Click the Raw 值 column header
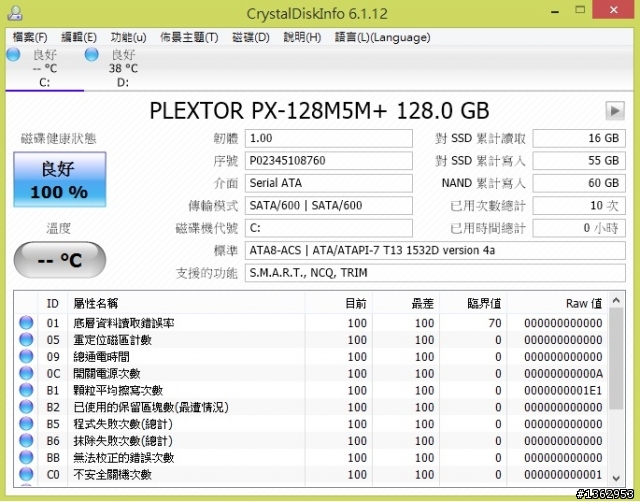 coord(557,304)
